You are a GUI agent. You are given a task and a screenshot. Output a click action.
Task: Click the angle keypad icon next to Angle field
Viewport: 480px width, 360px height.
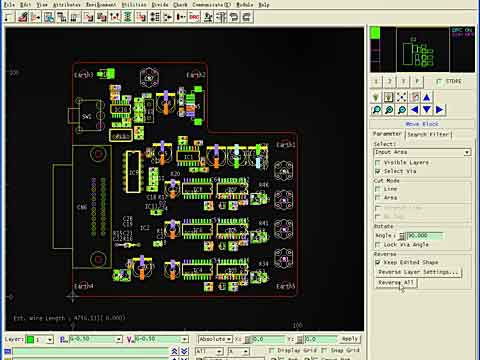[x=402, y=236]
